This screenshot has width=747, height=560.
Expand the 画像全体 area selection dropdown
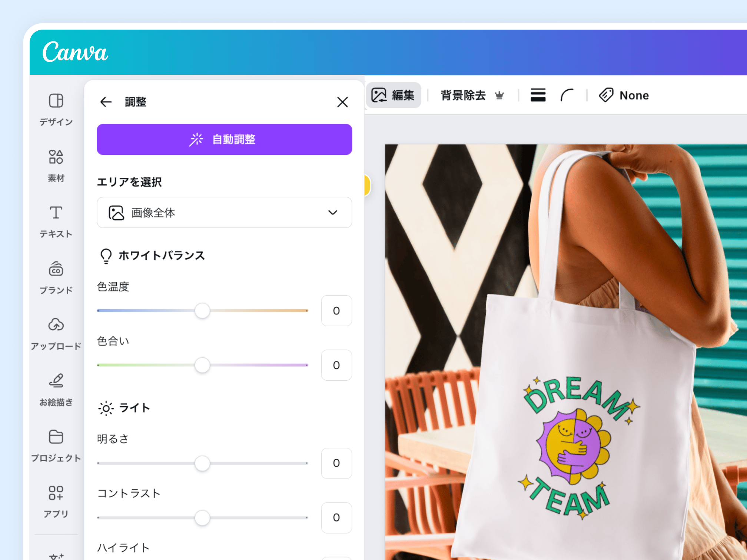click(224, 213)
